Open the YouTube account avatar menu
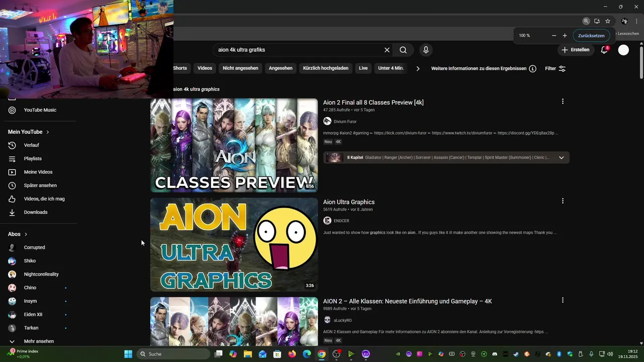This screenshot has height=362, width=644. click(x=623, y=50)
